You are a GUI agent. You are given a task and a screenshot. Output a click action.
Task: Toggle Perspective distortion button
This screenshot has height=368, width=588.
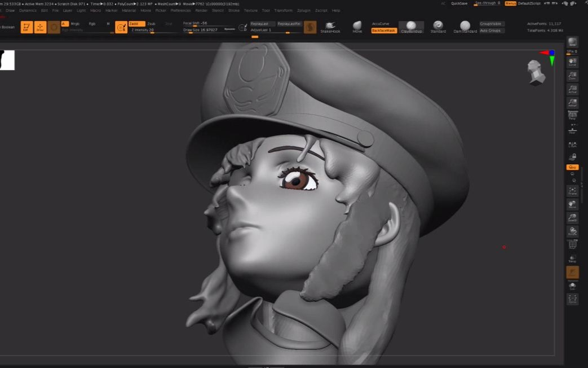[572, 114]
